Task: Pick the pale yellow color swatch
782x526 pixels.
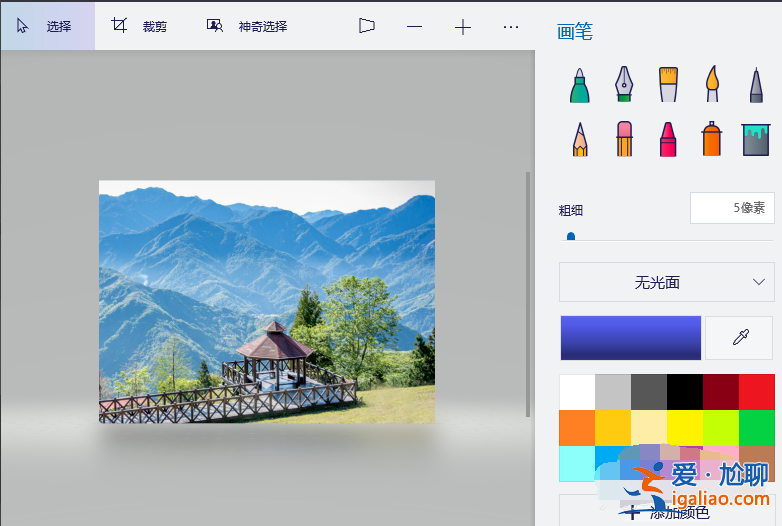Action: pyautogui.click(x=649, y=428)
